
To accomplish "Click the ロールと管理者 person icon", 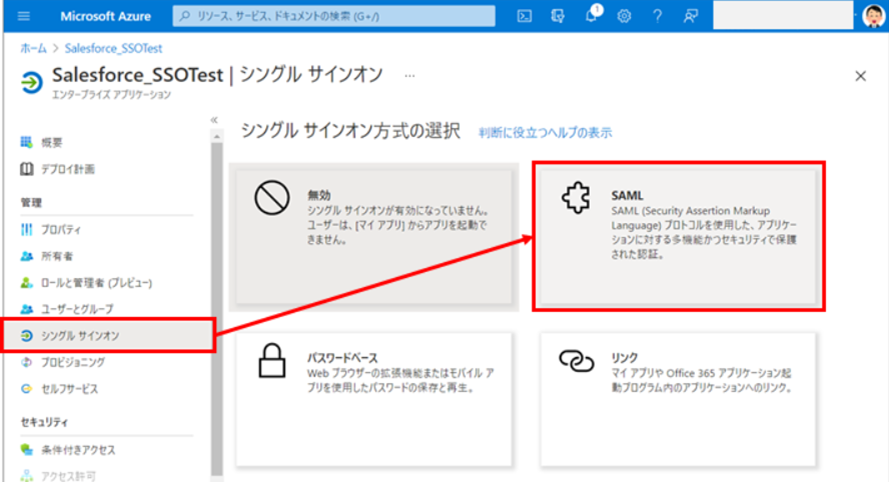I will pos(27,282).
